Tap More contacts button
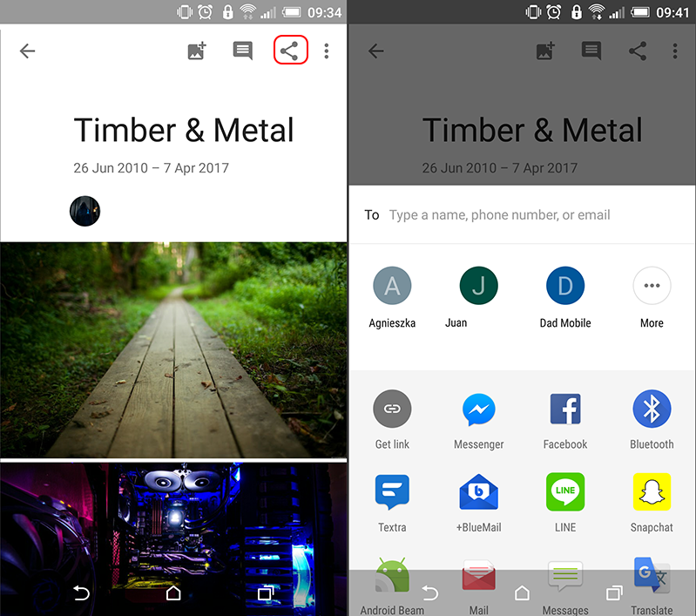Viewport: 696px width, 616px height. pos(652,298)
